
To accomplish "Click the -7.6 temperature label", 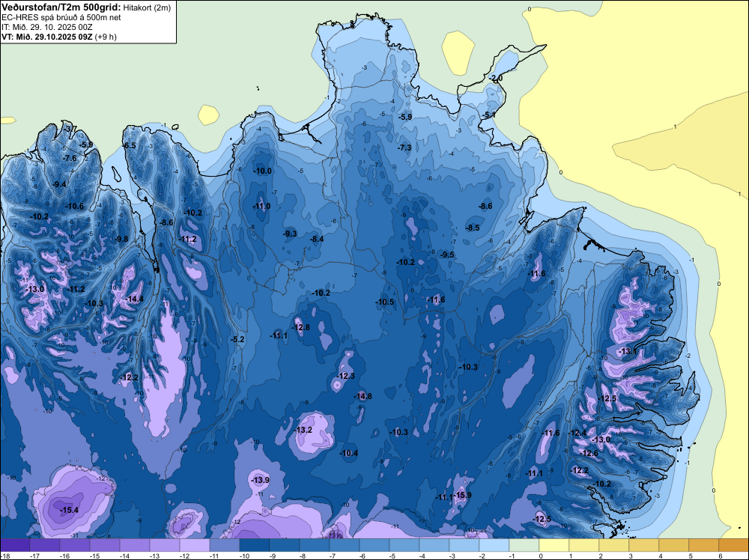I will point(70,159).
